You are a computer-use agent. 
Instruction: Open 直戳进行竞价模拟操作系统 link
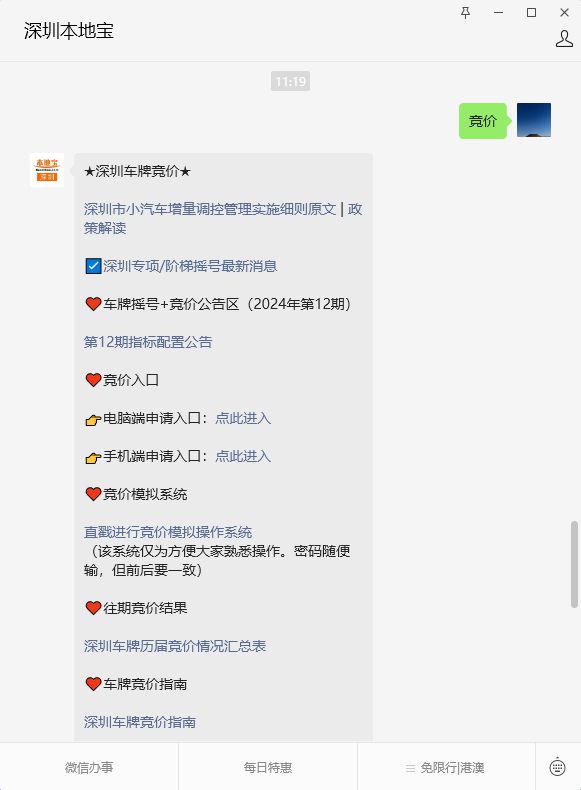point(168,532)
